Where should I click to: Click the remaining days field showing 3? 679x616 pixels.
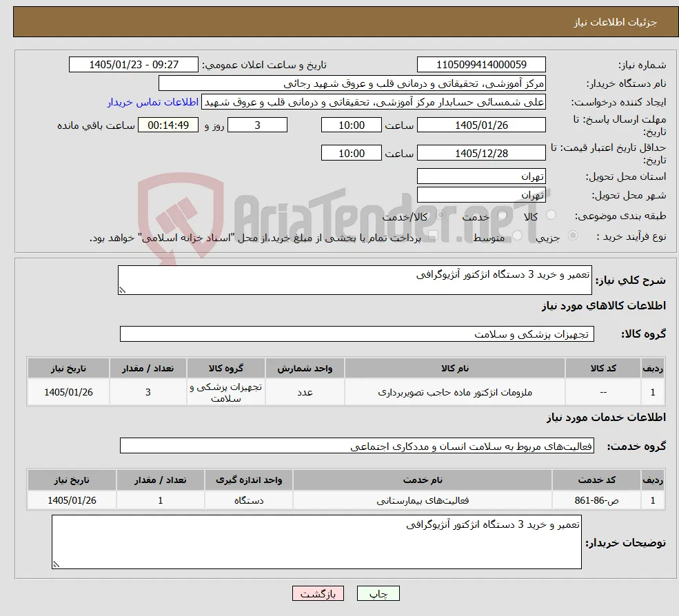(x=257, y=125)
